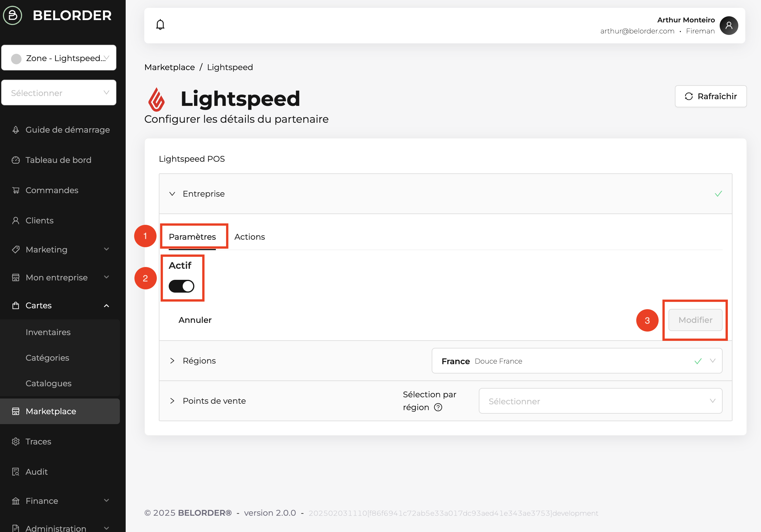Open the France Douce France region dropdown

[577, 361]
